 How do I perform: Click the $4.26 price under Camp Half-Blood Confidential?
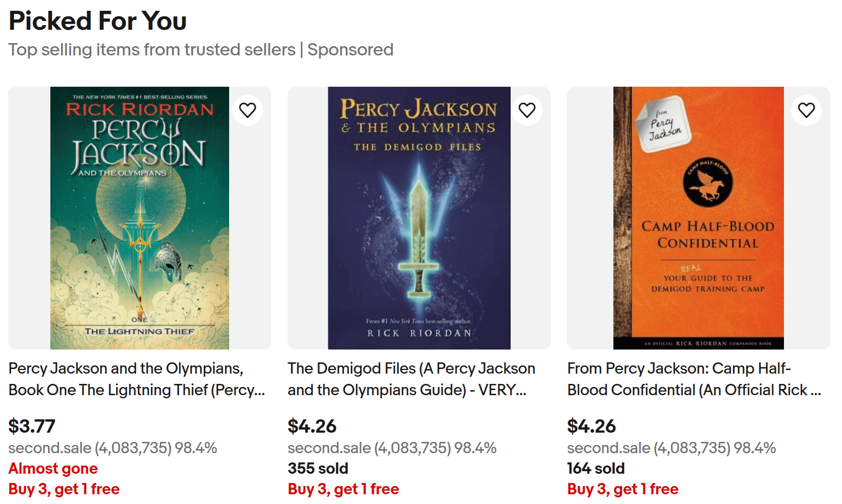pyautogui.click(x=591, y=426)
